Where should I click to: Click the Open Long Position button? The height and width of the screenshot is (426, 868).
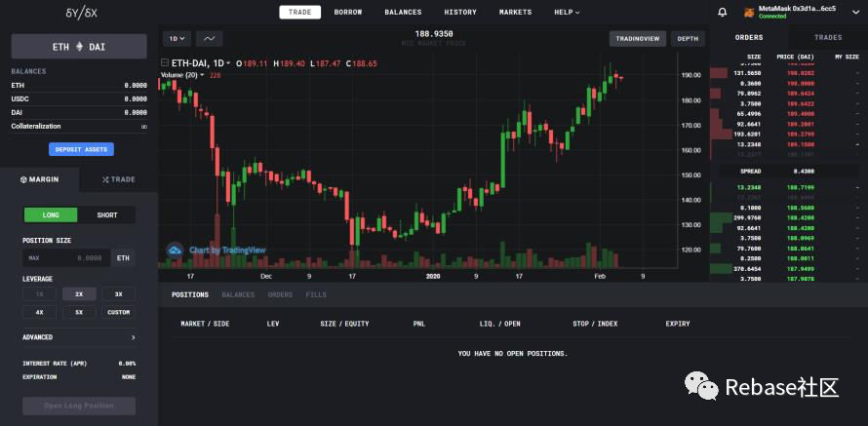(x=79, y=407)
